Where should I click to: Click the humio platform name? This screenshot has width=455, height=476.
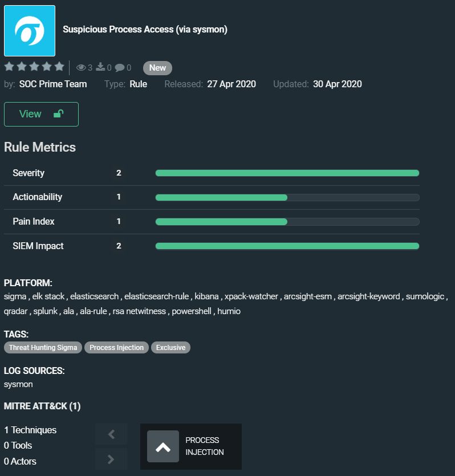tap(229, 311)
